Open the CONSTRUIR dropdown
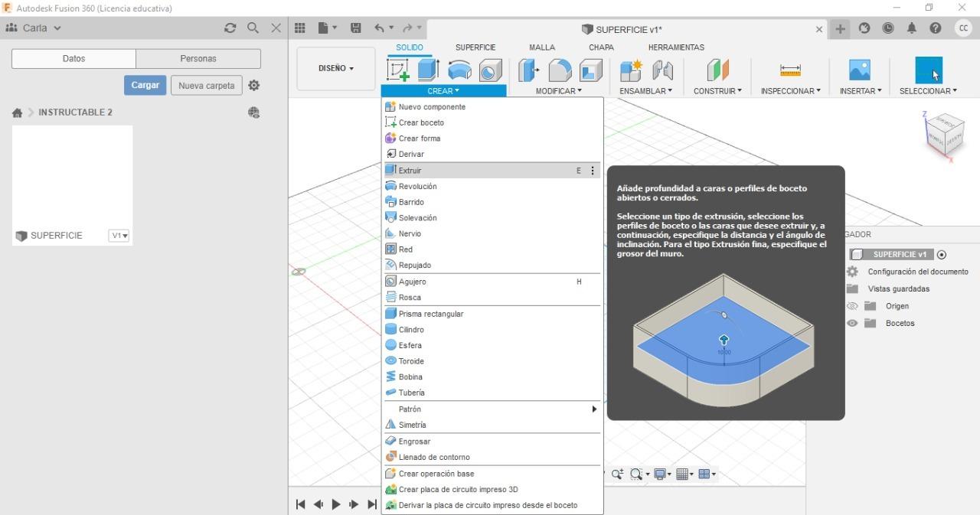This screenshot has width=980, height=515. coord(717,91)
